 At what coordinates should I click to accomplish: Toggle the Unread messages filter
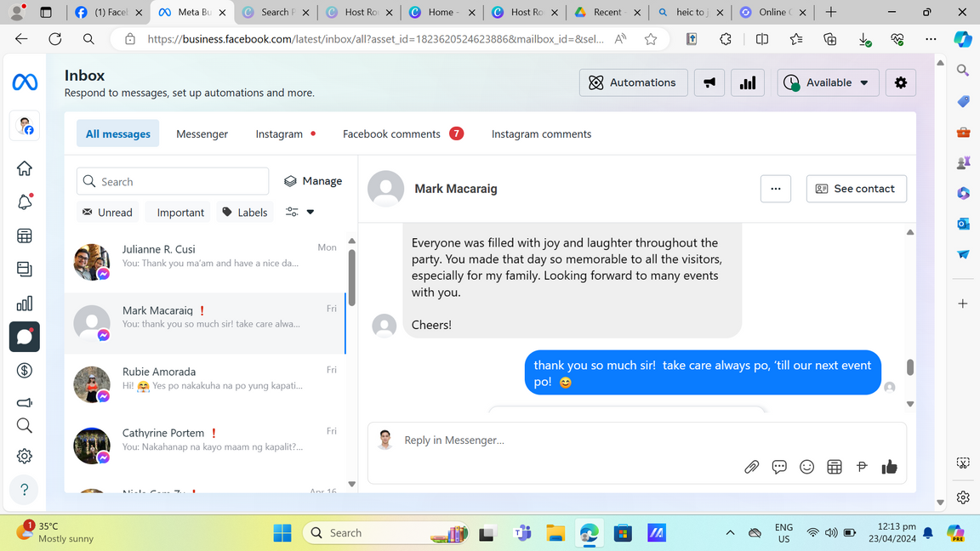coord(107,213)
